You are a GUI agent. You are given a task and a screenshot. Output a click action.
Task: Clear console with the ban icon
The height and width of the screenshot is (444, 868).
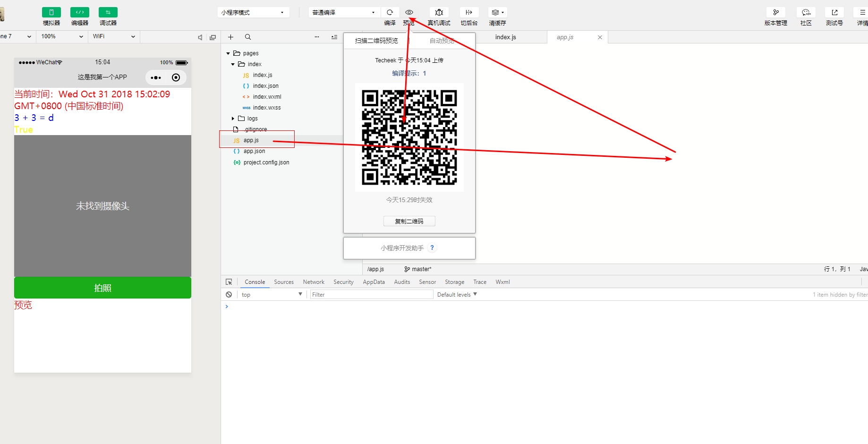pyautogui.click(x=229, y=295)
